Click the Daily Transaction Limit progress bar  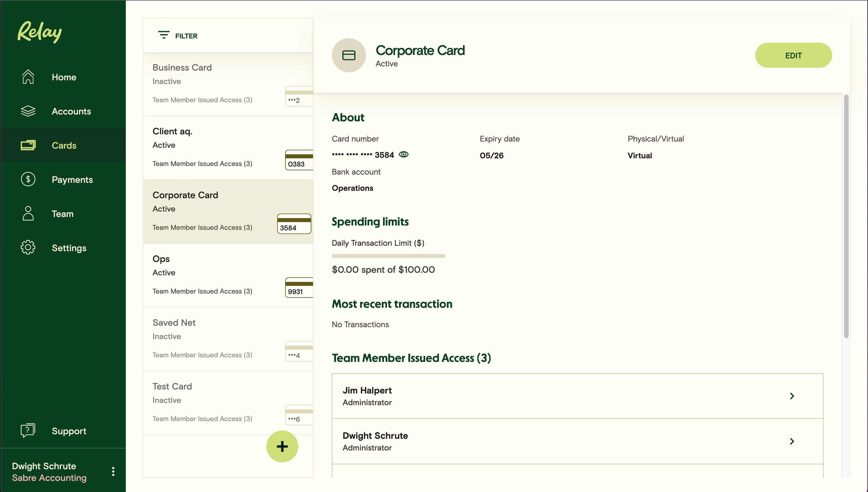389,256
